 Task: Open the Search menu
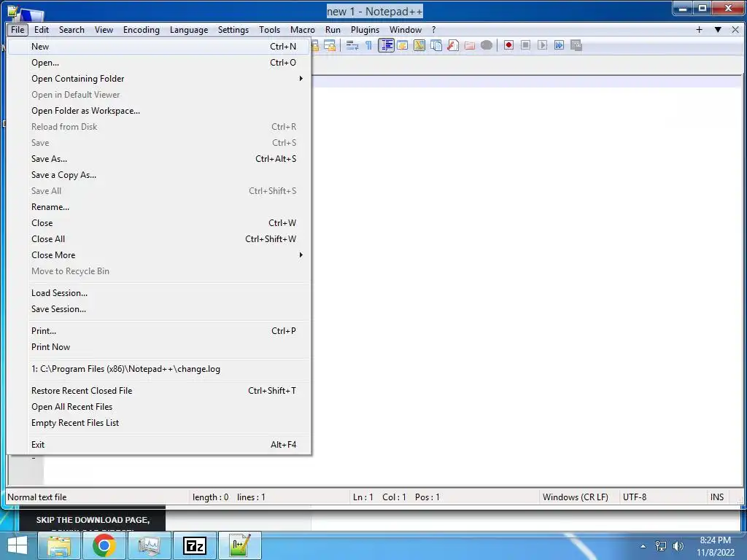[71, 29]
